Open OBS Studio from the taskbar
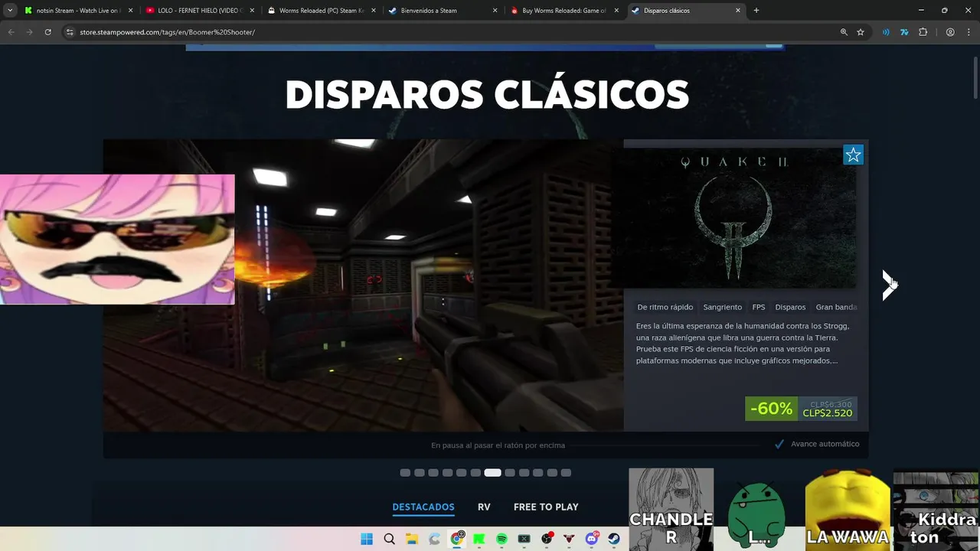The width and height of the screenshot is (980, 551). (547, 539)
